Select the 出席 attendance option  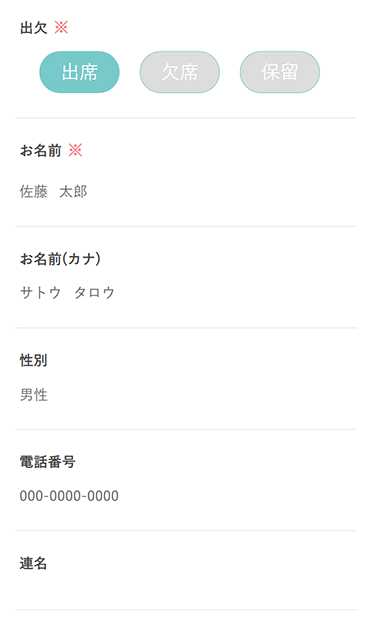tap(79, 72)
